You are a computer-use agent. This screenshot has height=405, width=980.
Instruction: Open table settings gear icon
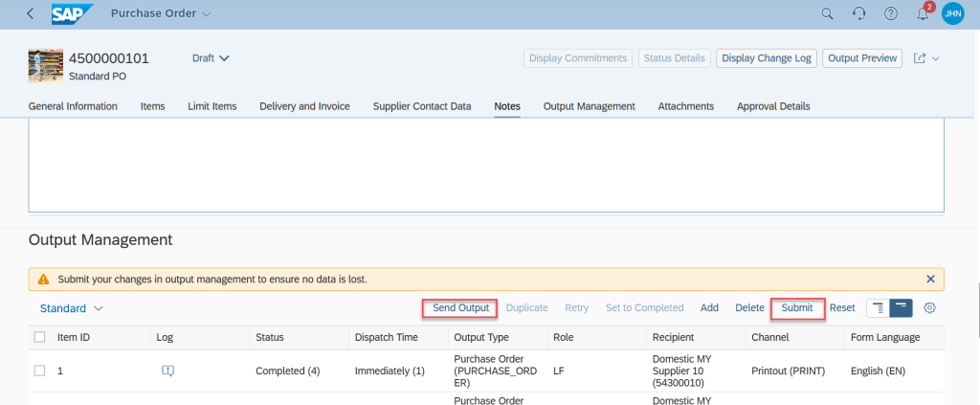click(x=929, y=308)
